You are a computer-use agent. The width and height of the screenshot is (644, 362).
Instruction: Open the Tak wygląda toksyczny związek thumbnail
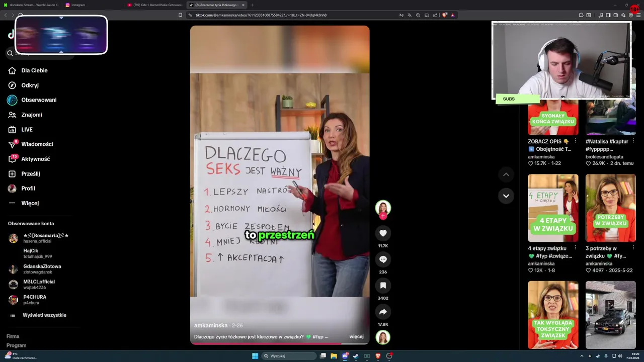[553, 315]
